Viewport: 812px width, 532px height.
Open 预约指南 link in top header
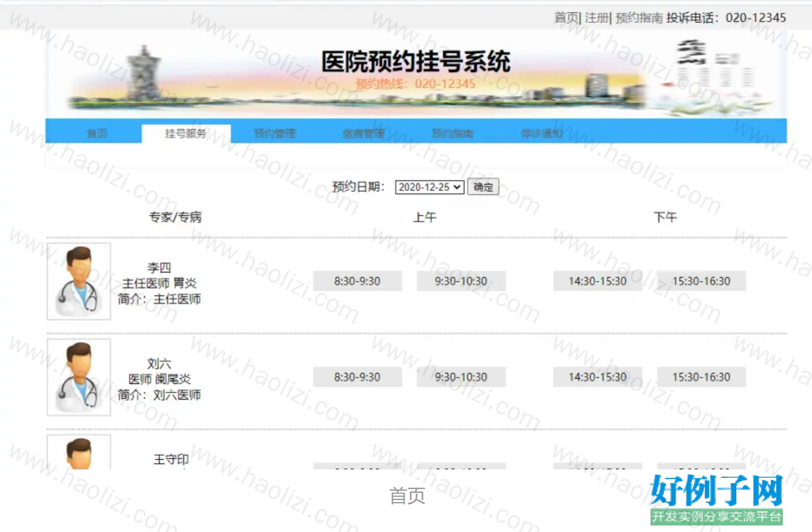pyautogui.click(x=639, y=18)
